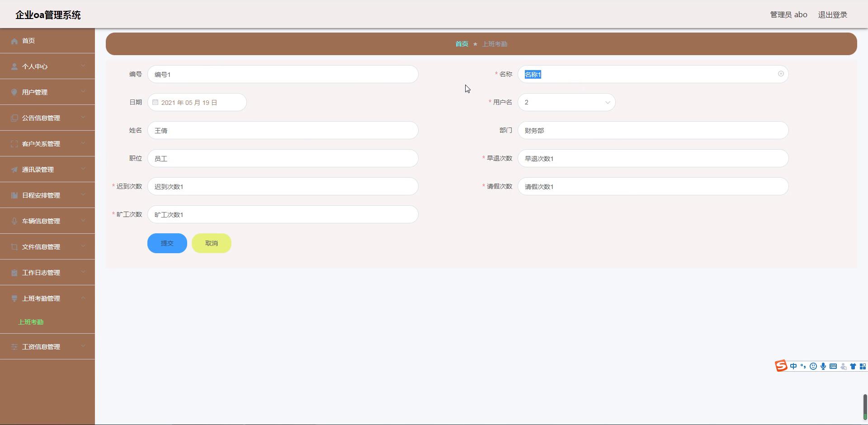Click the person icon next to 个人中心
Screen dimensions: 868x425
(14, 66)
